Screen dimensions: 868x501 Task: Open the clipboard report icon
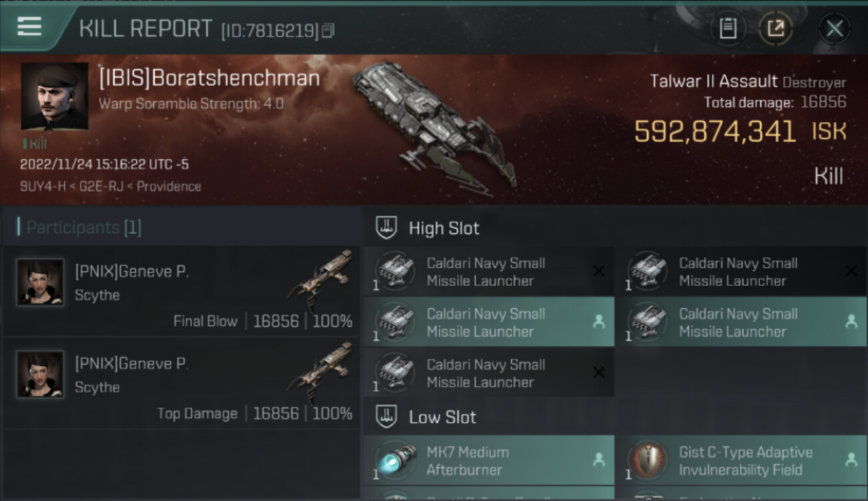[728, 28]
